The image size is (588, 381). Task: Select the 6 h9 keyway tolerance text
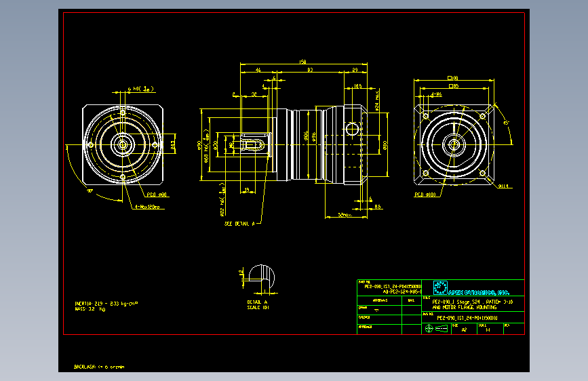click(141, 89)
